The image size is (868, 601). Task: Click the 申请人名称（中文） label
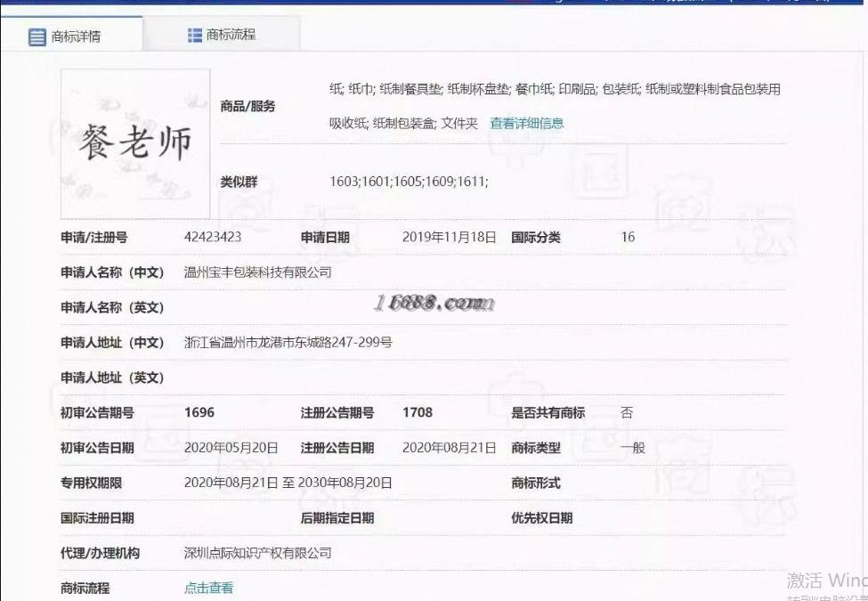112,272
